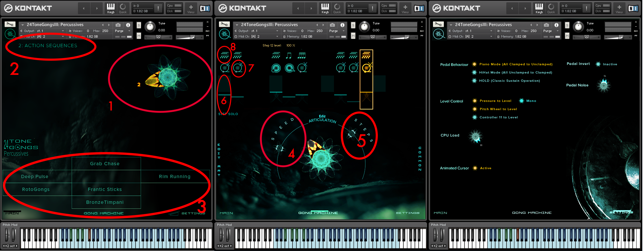Select previous instrument arrow in the right instrument header
The image size is (644, 251).
531,25
